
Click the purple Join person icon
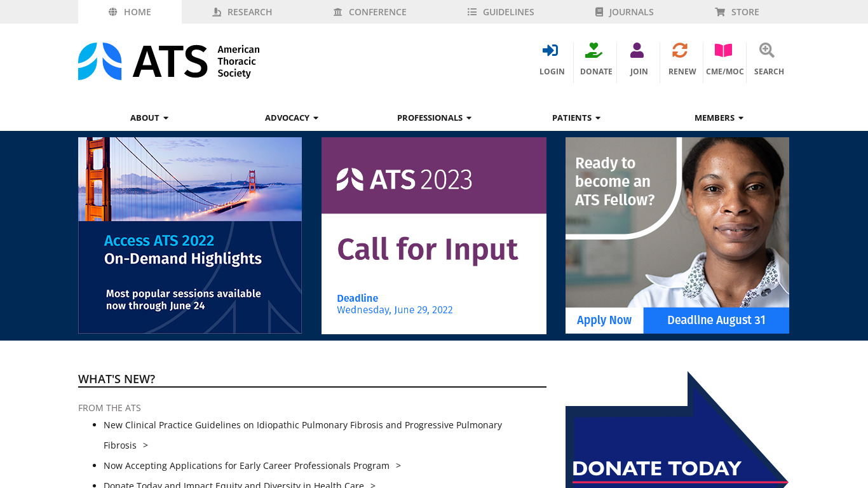tap(637, 50)
